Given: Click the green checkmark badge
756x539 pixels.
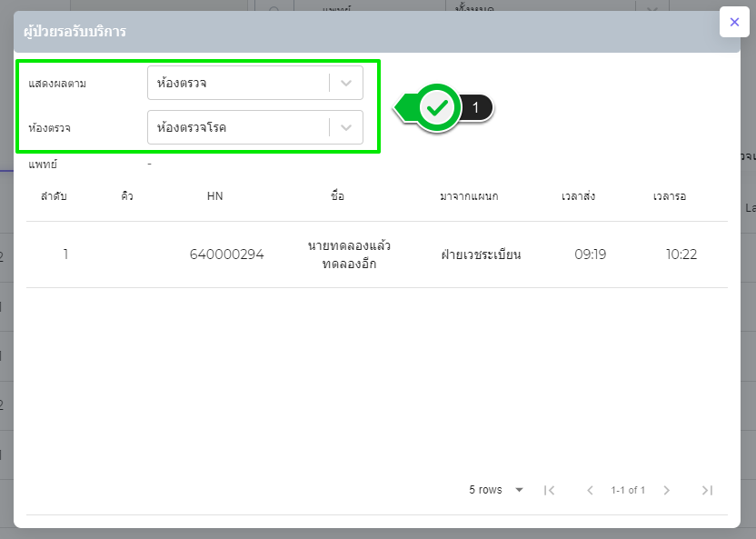Looking at the screenshot, I should [x=437, y=106].
